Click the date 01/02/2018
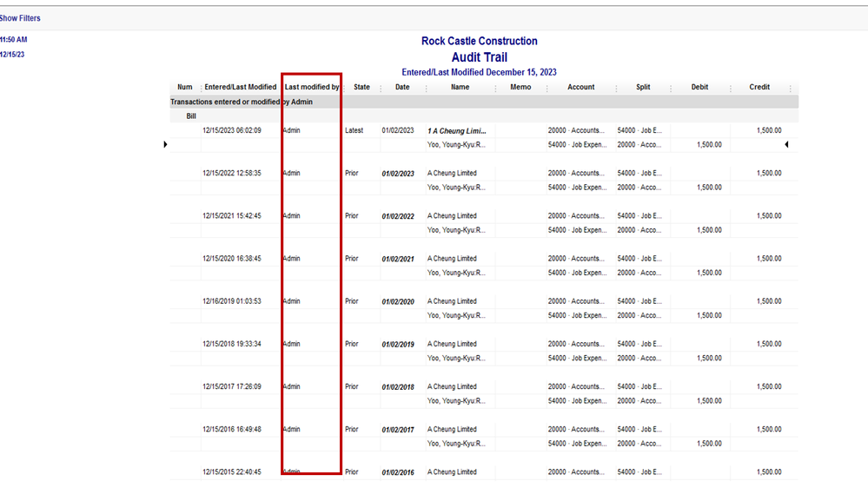 [x=397, y=386]
